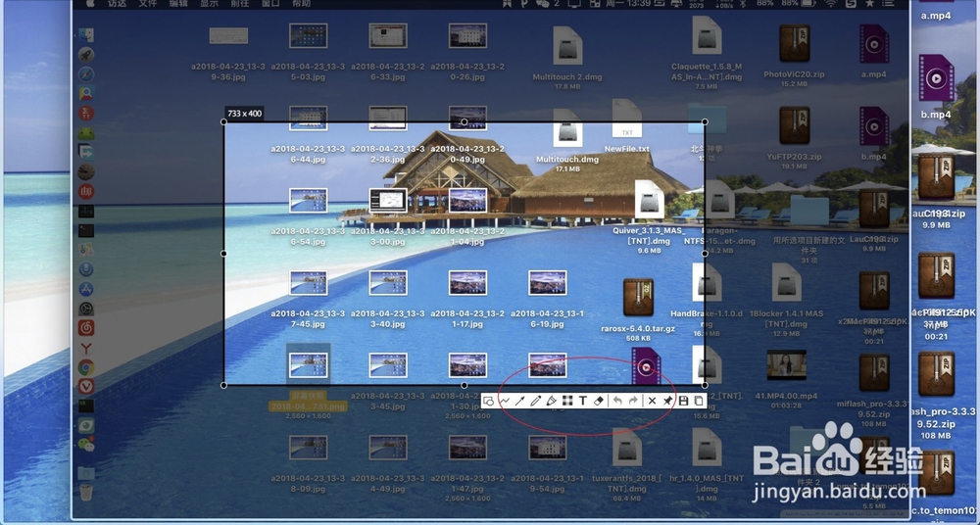Select a2018-04-23_13-37-45.jpg thumbnail
This screenshot has width=980, height=525.
tap(308, 282)
